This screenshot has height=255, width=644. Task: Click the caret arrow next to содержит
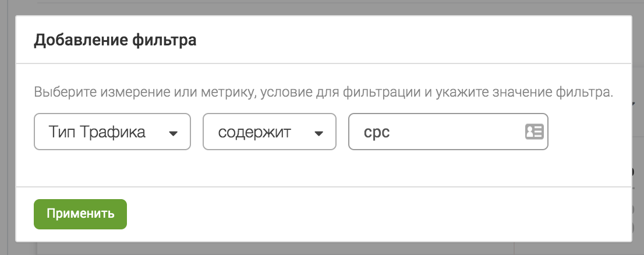[x=319, y=133]
